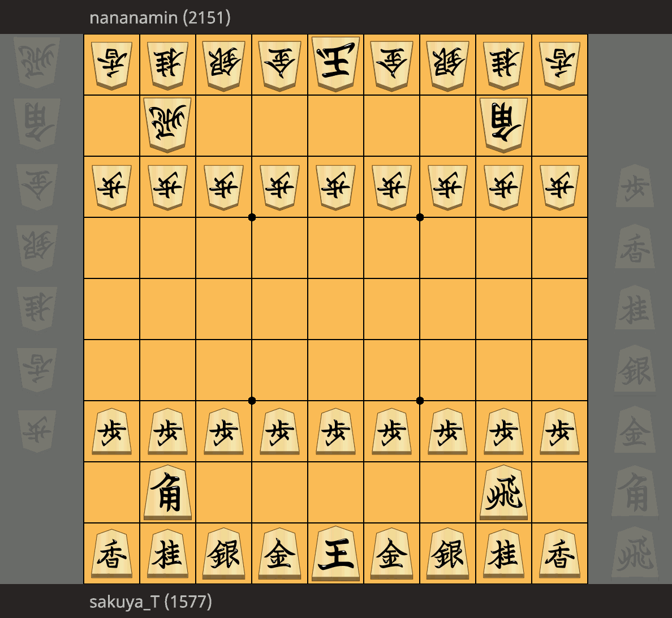Select the top opponent's king piece
Screen dimensions: 672x618
tap(335, 64)
